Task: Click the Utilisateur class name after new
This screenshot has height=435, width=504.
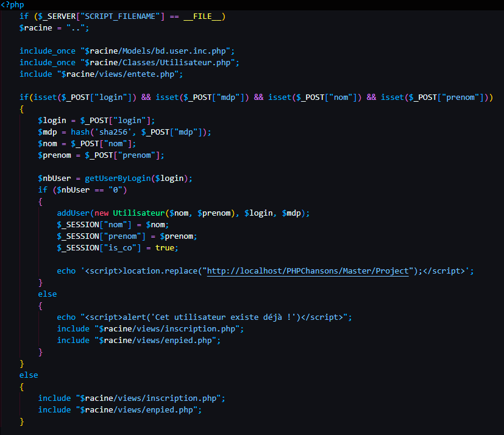Action: coord(138,213)
